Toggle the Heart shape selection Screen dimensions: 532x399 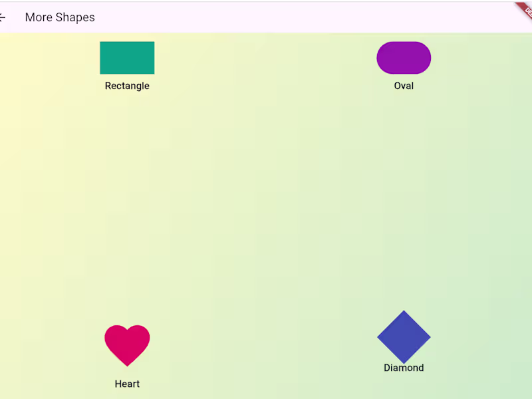click(127, 342)
